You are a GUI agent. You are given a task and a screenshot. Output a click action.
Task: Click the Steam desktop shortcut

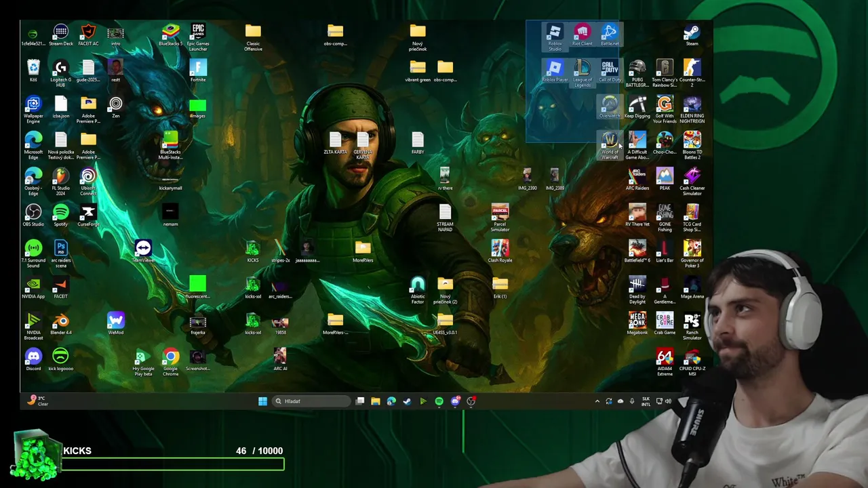click(x=692, y=35)
